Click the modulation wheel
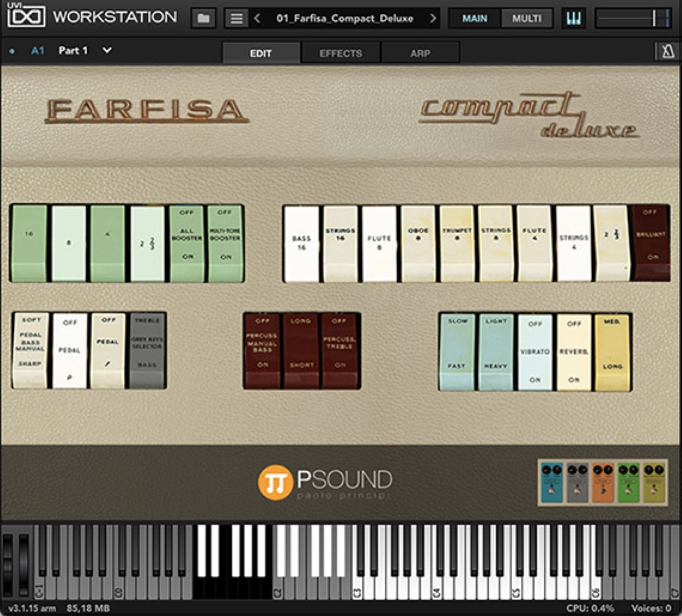Viewport: 682px width, 616px height. point(23,564)
